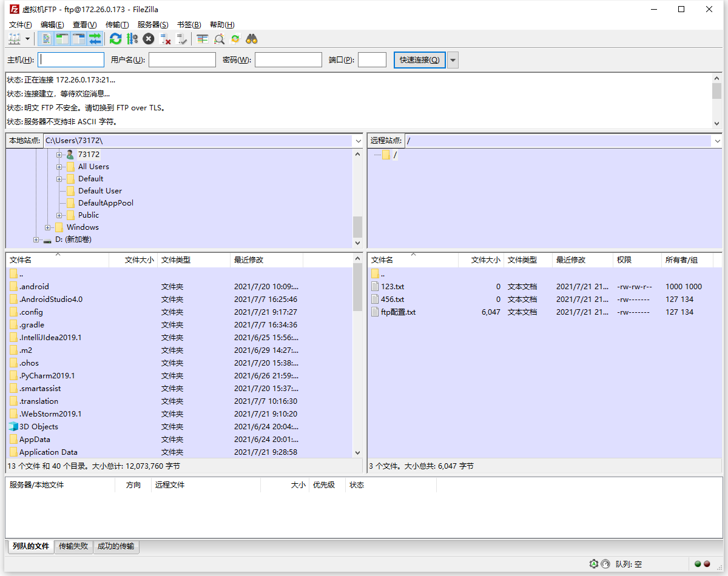
Task: Open 书签(B) menu
Action: (189, 24)
